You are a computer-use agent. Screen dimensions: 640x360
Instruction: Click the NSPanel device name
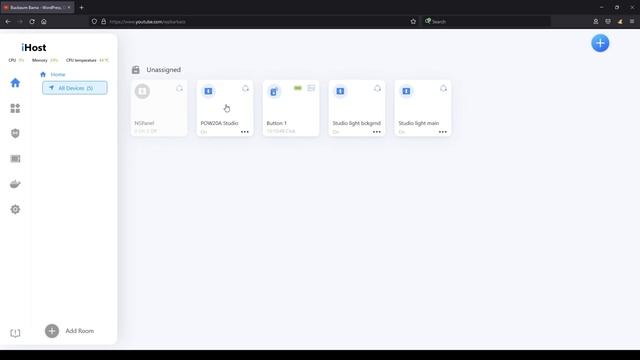[144, 123]
